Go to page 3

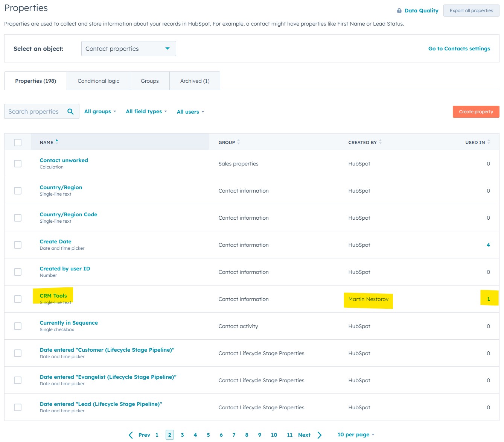(183, 435)
